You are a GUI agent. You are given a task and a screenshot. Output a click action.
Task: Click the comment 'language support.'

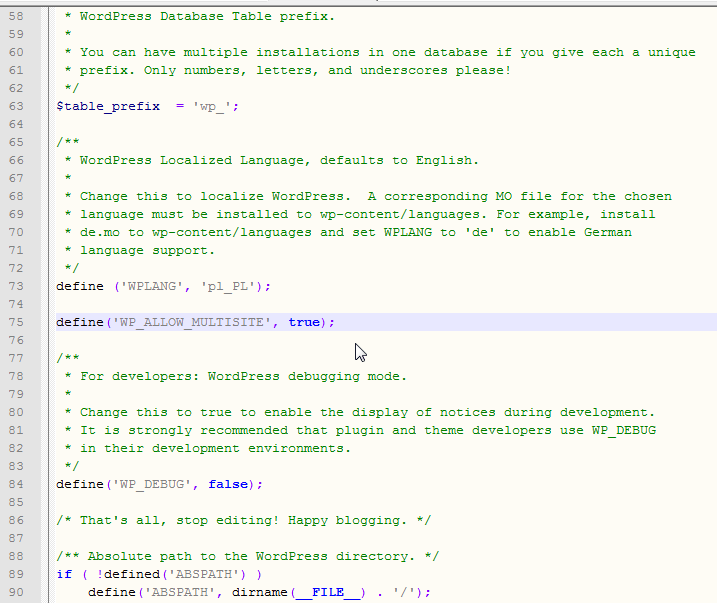(147, 251)
